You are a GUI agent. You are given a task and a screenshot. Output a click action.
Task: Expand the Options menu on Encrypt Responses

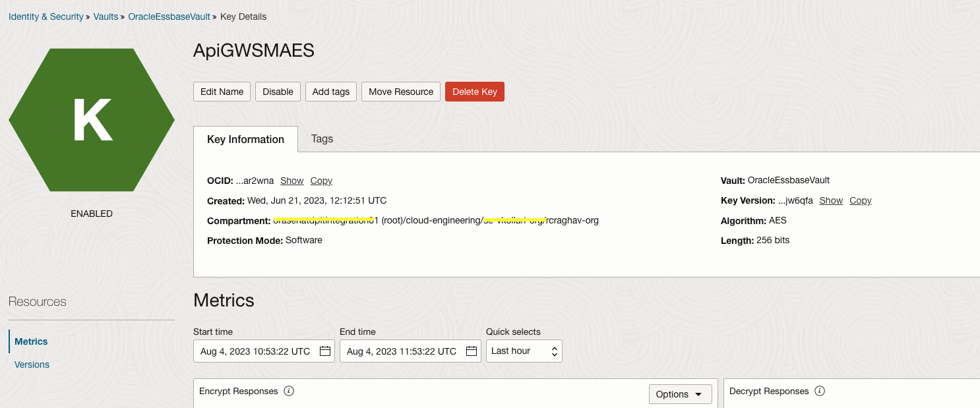[x=681, y=394]
